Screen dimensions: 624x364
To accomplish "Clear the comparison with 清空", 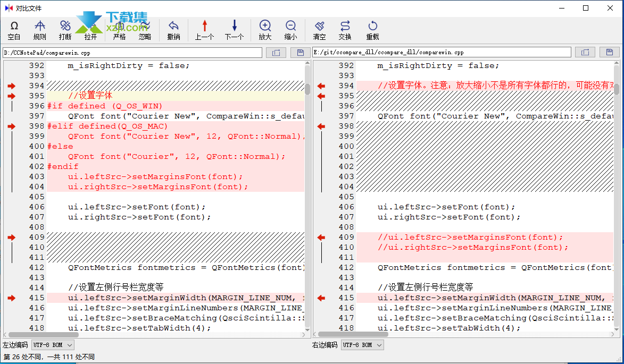I will pos(319,30).
